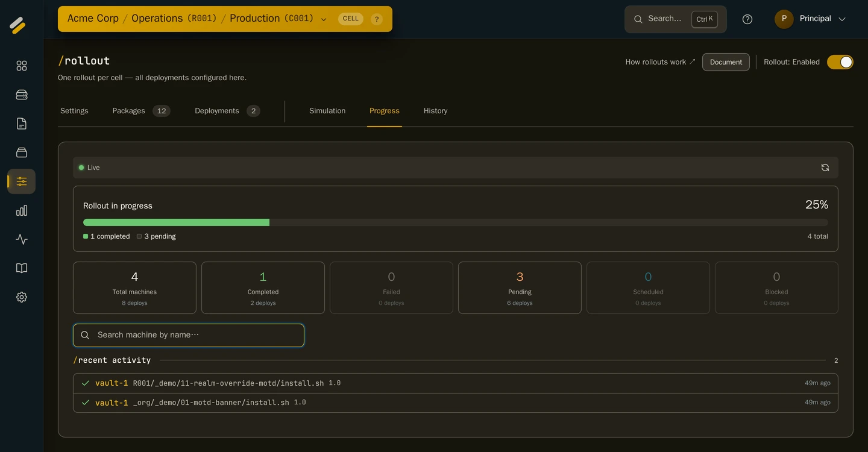Switch to the History tab
Screen dimensions: 868x452
435,111
